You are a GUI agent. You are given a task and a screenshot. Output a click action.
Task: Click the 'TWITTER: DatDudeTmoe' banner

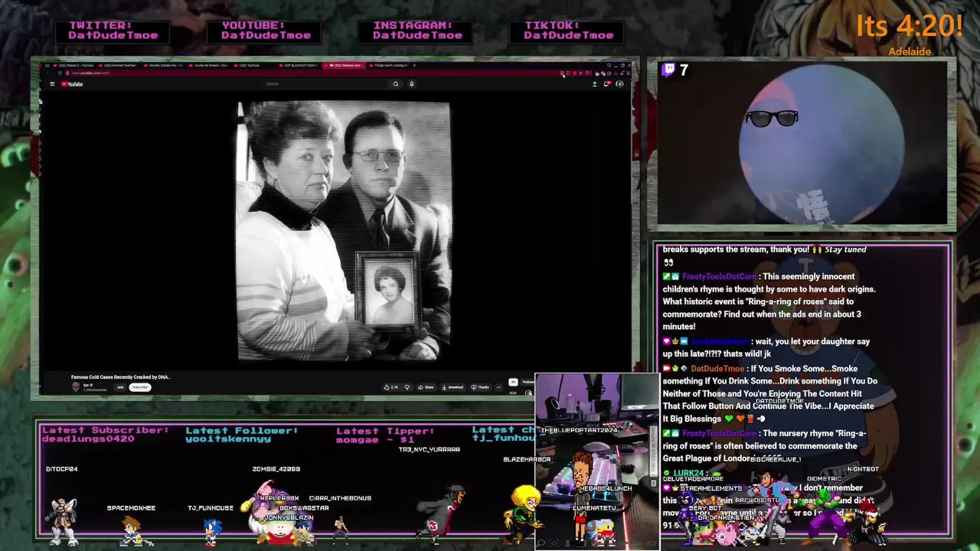coord(113,31)
